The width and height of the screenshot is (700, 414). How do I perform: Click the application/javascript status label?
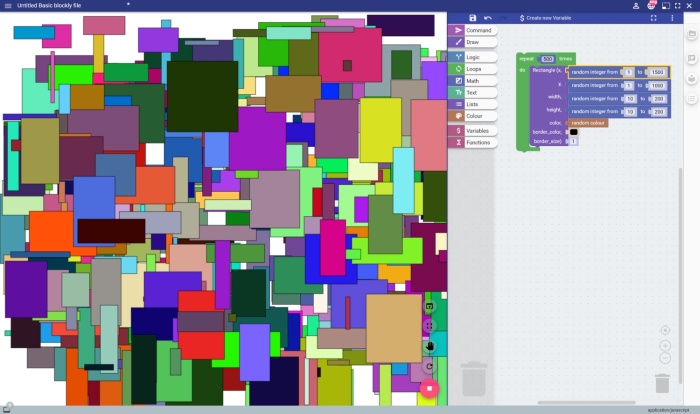(x=668, y=410)
